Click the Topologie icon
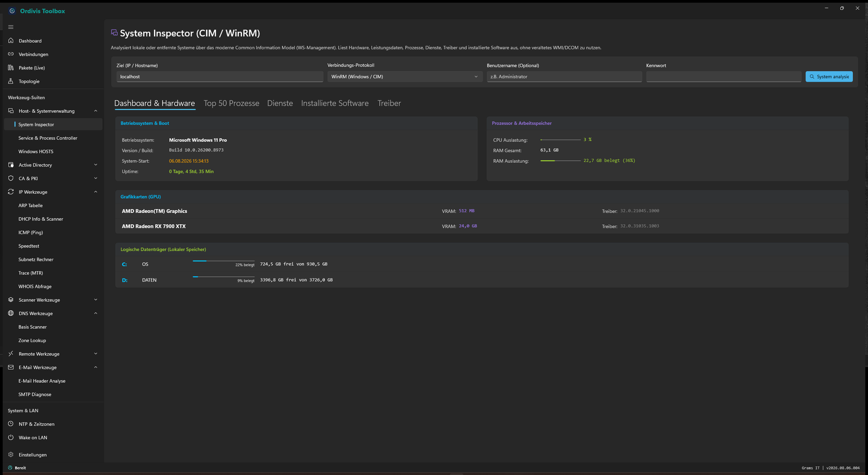Viewport: 868px width, 475px height. pos(11,81)
